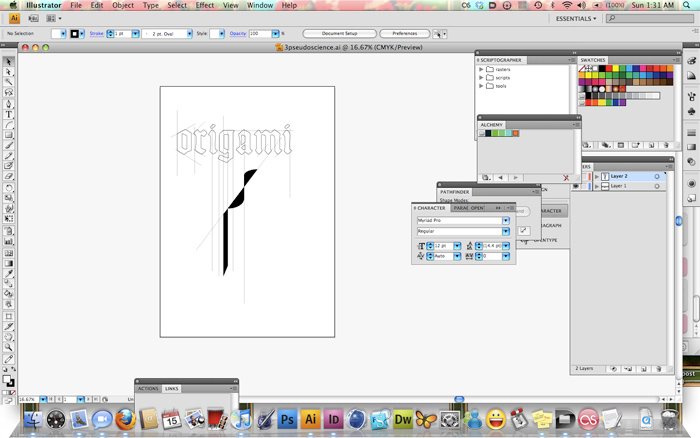This screenshot has width=700, height=438.
Task: Open the Window menu
Action: tap(260, 5)
